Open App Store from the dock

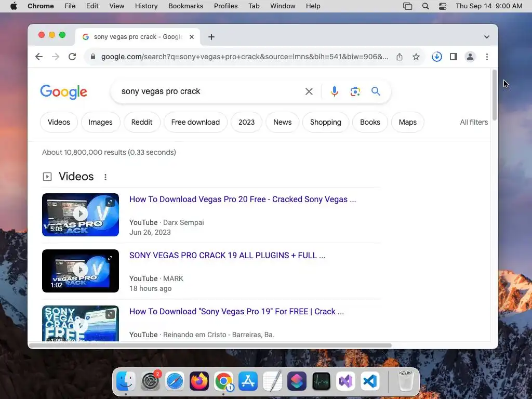click(248, 381)
